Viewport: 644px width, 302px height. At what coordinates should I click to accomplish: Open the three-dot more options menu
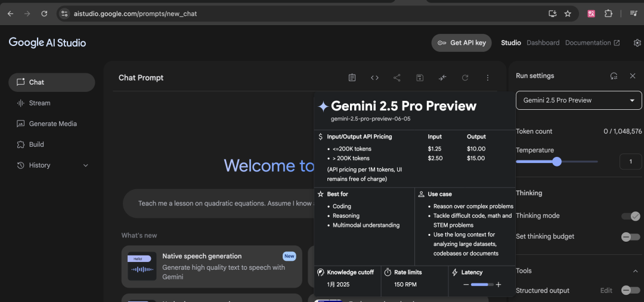click(x=488, y=78)
